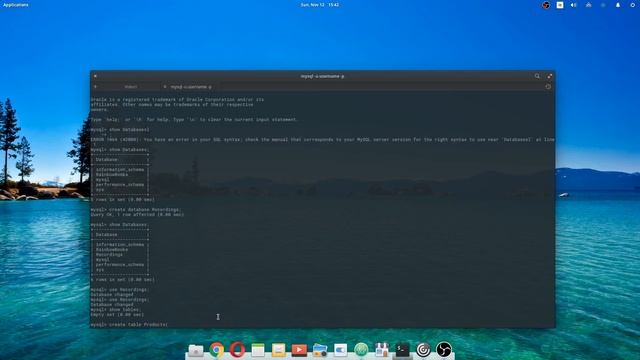Maximize the terminal with the expand icon
Image resolution: width=640 pixels, height=360 pixels.
pos(549,76)
